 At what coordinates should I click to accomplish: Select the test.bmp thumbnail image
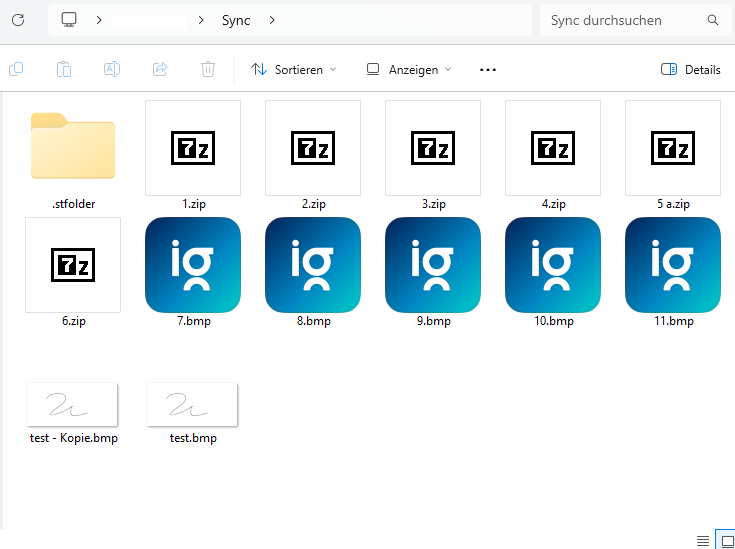pyautogui.click(x=192, y=404)
